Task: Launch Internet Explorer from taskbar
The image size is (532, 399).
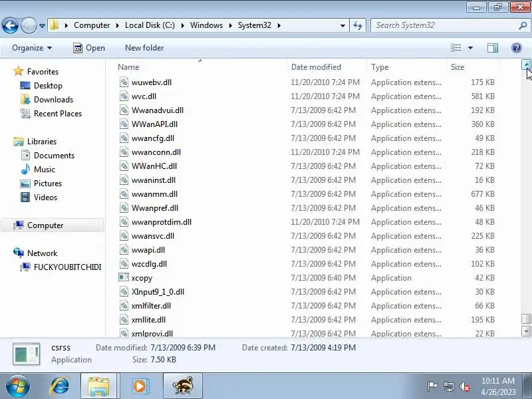Action: (x=60, y=386)
